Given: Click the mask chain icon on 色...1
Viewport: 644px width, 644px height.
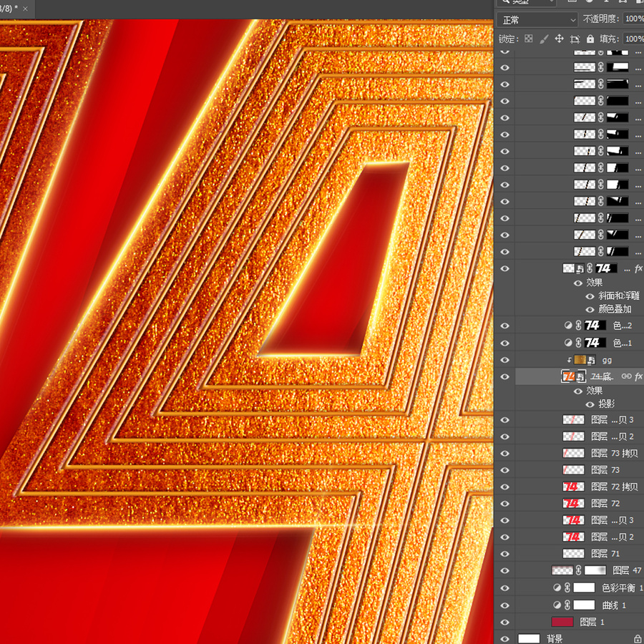Looking at the screenshot, I should (578, 343).
